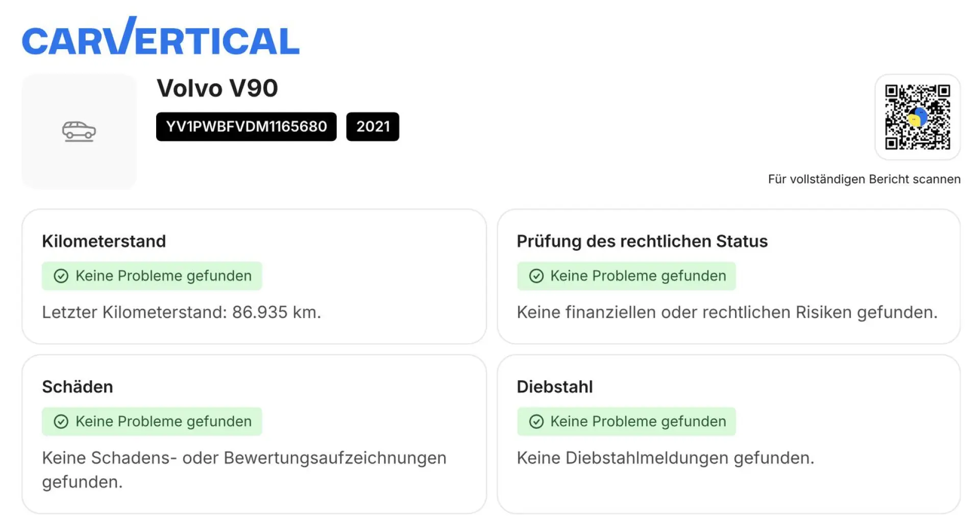
Task: Click green status badge in Diebstahl card
Action: coord(626,422)
